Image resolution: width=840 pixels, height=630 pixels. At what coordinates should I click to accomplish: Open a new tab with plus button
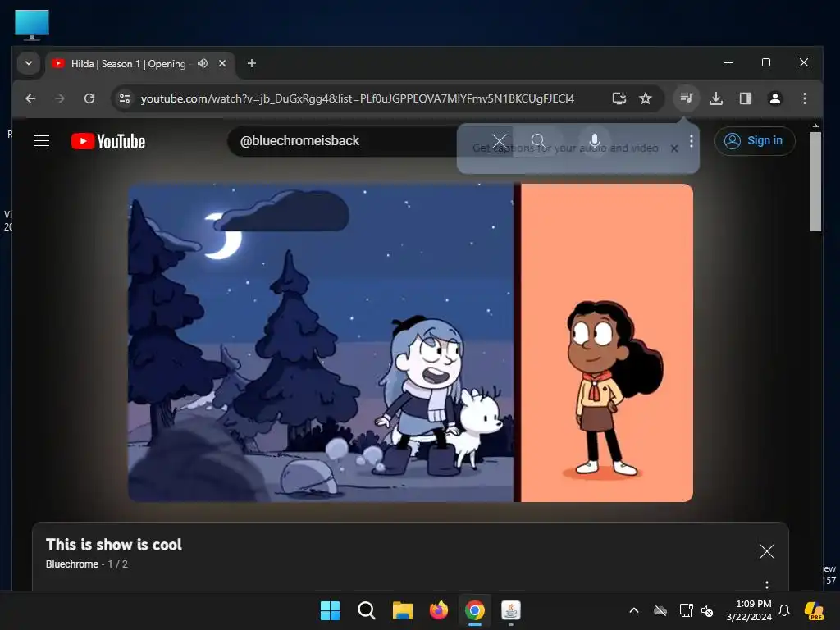[x=251, y=63]
